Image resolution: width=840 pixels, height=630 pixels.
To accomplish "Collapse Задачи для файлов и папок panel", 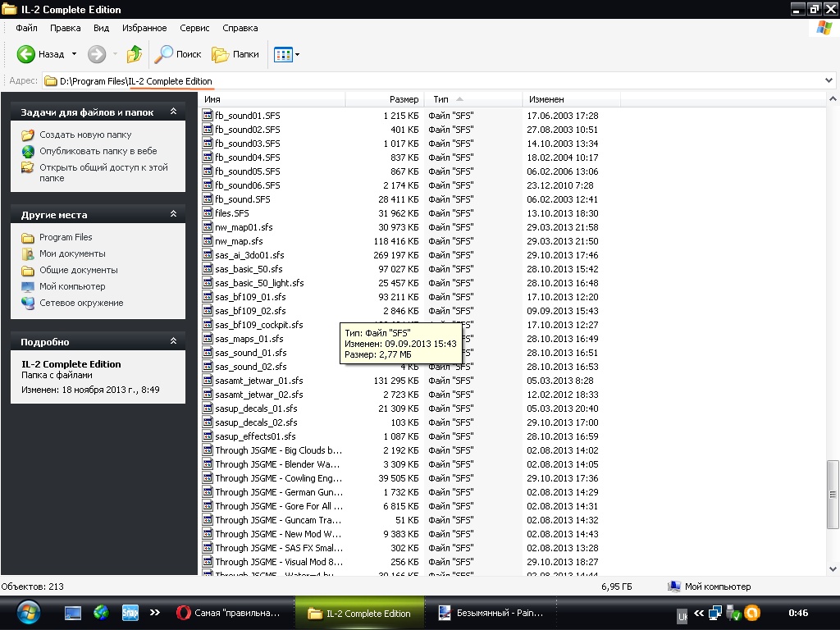I will 173,112.
